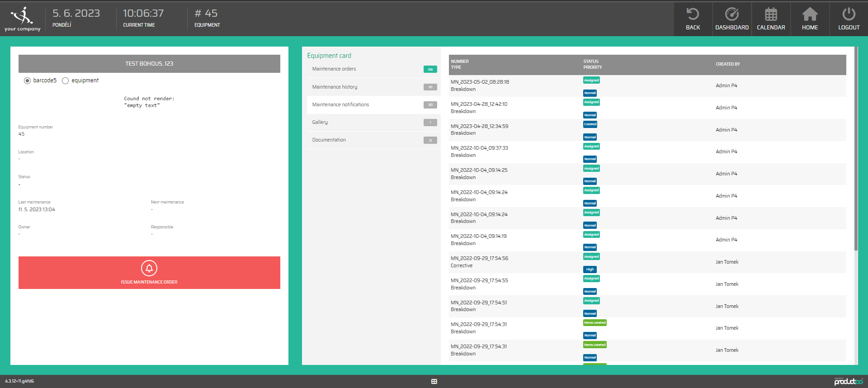Click the company logo icon
This screenshot has height=388, width=868.
point(22,16)
